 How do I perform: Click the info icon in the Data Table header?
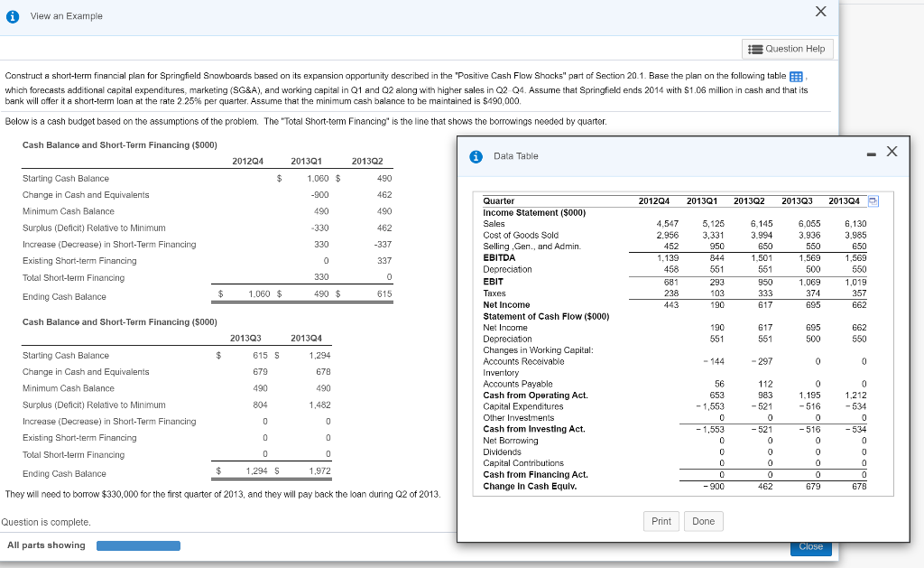[x=476, y=154]
